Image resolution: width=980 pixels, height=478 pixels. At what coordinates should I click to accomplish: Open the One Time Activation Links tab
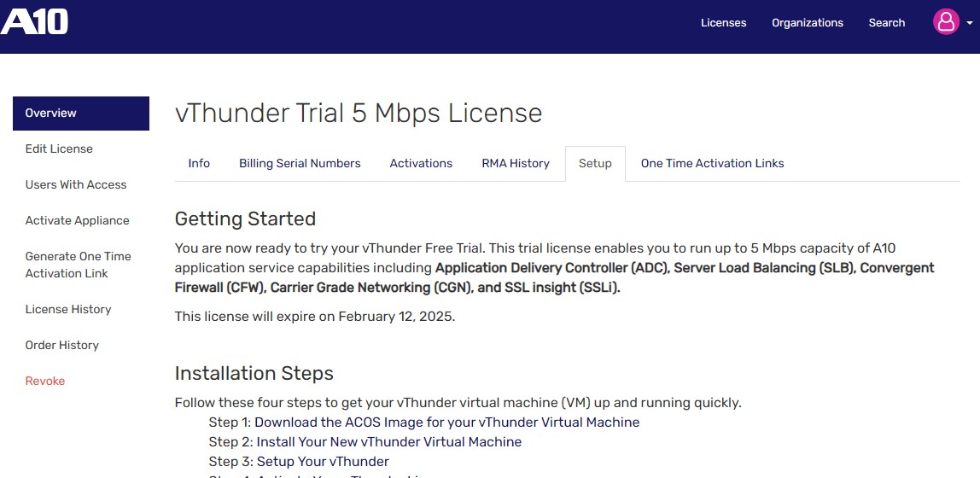tap(712, 163)
